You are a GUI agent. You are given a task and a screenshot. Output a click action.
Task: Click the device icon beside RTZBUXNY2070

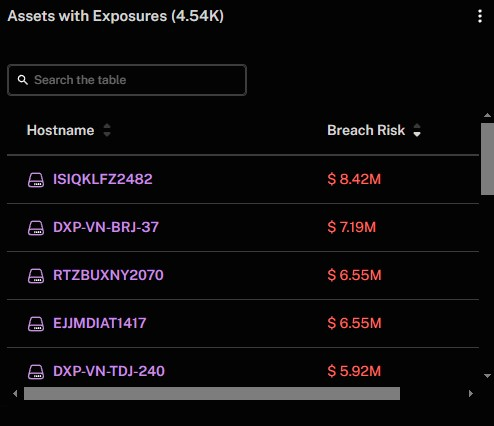[x=36, y=276]
